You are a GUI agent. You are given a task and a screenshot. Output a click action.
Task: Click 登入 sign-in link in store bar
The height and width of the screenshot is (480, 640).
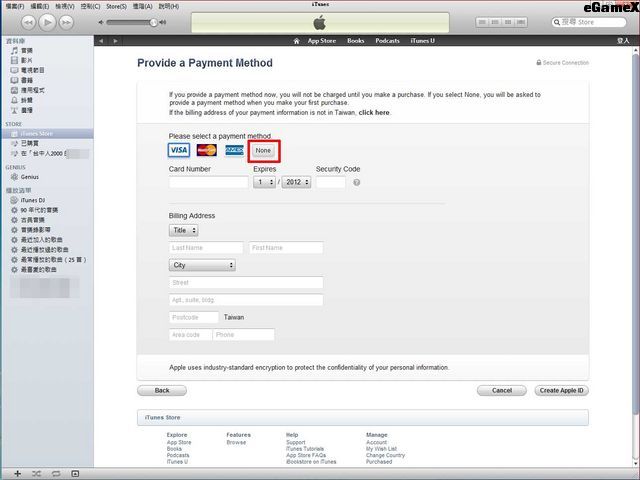[x=623, y=41]
